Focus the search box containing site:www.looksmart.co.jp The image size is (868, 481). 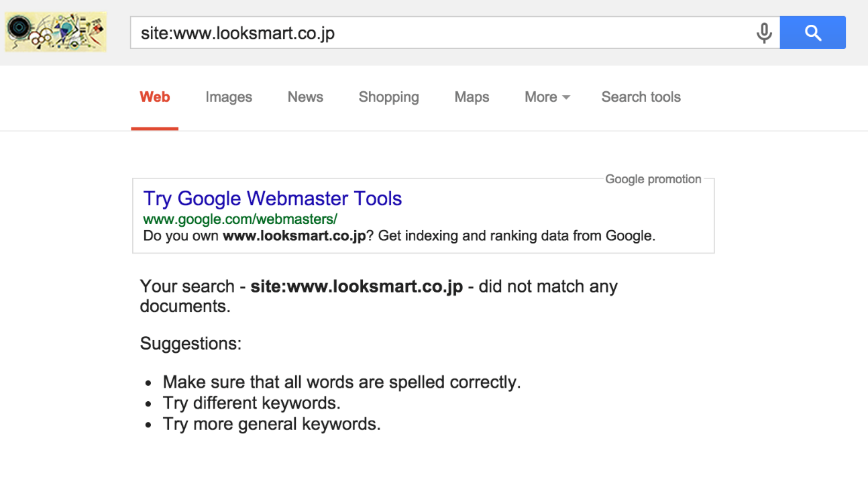tap(443, 33)
